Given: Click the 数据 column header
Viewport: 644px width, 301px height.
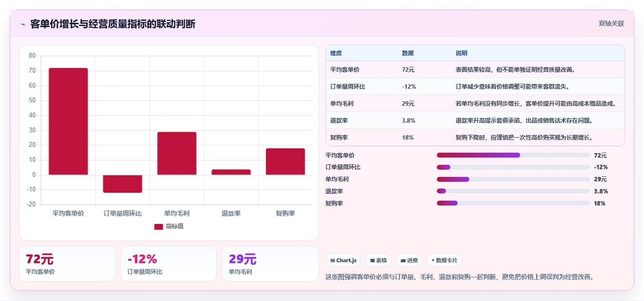Looking at the screenshot, I should point(408,53).
